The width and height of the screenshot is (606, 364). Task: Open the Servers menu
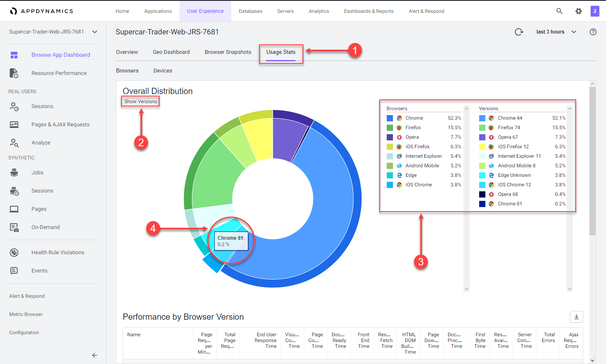[x=286, y=11]
